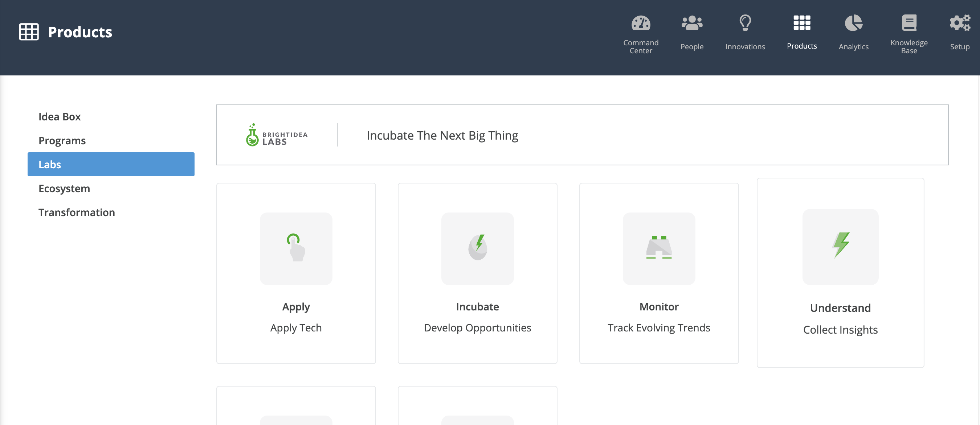
Task: Click the 'Collect Insights' subtitle
Action: [x=840, y=330]
